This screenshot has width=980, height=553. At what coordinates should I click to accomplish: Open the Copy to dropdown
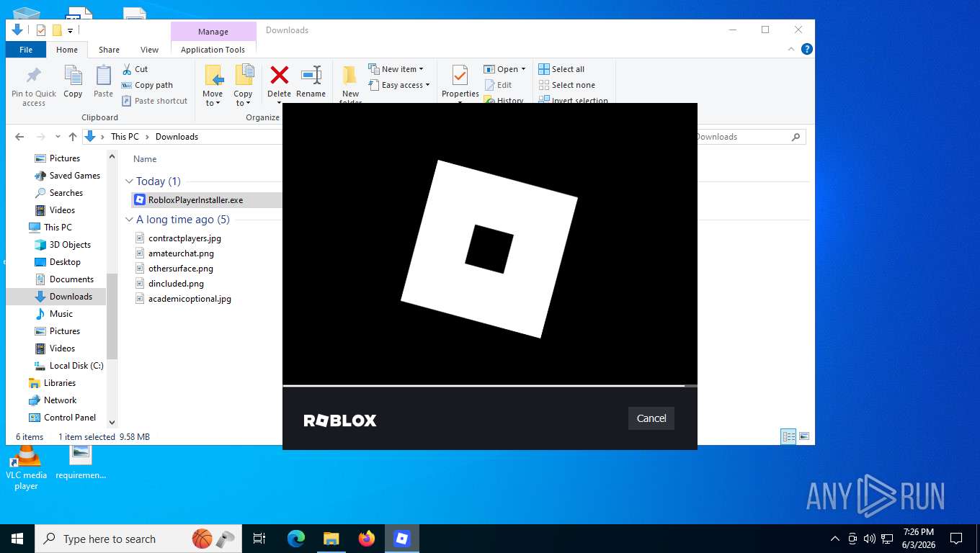[x=243, y=86]
